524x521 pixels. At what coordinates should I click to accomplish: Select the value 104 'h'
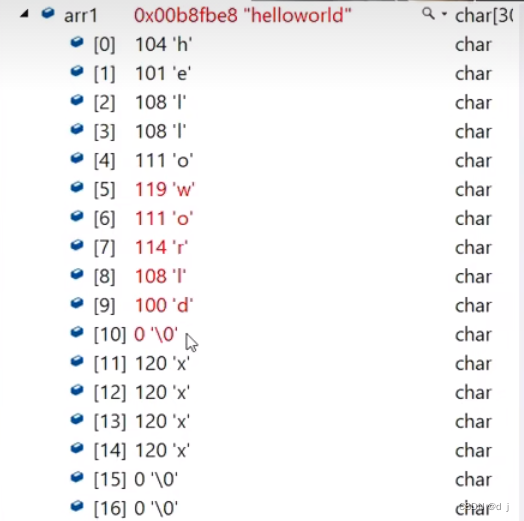[x=163, y=44]
